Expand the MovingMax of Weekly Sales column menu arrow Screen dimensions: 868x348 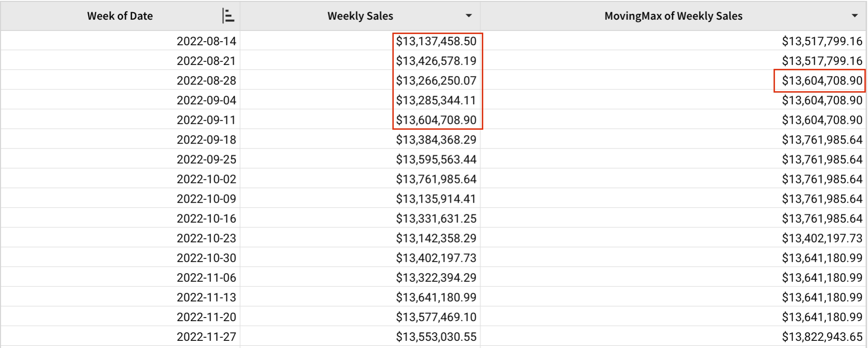pos(855,16)
